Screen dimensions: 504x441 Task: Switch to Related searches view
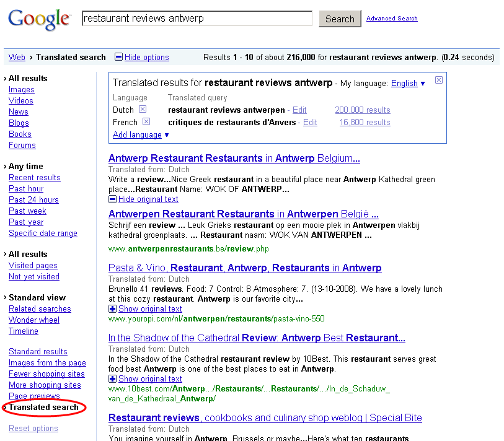point(40,308)
